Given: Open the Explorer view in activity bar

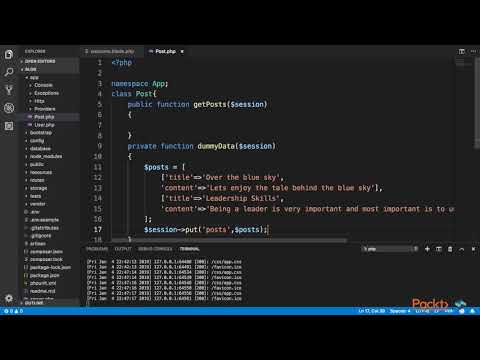Looking at the screenshot, I should 9,54.
